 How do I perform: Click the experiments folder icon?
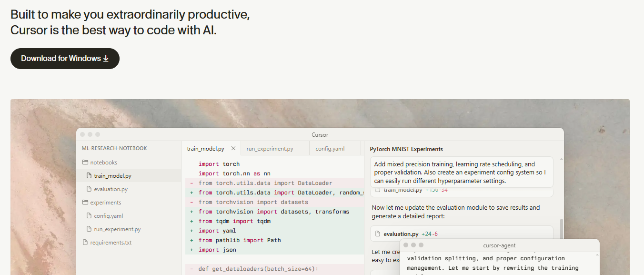[x=85, y=203]
